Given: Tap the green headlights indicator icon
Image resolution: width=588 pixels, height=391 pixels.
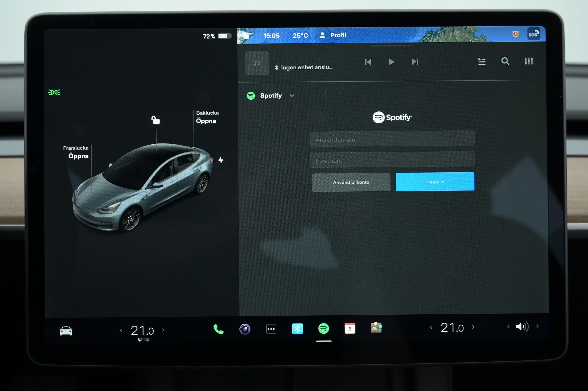Looking at the screenshot, I should click(x=54, y=92).
